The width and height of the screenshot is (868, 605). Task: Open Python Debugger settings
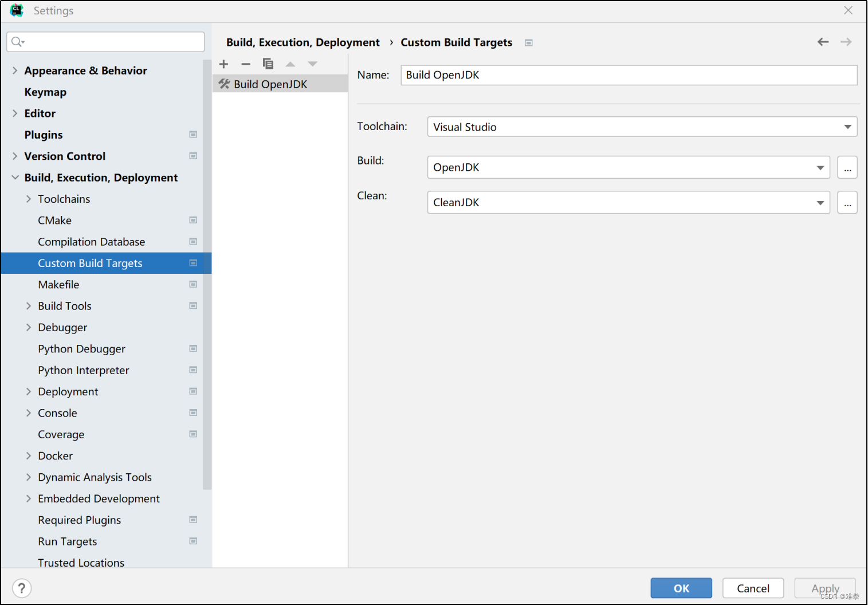click(x=81, y=349)
